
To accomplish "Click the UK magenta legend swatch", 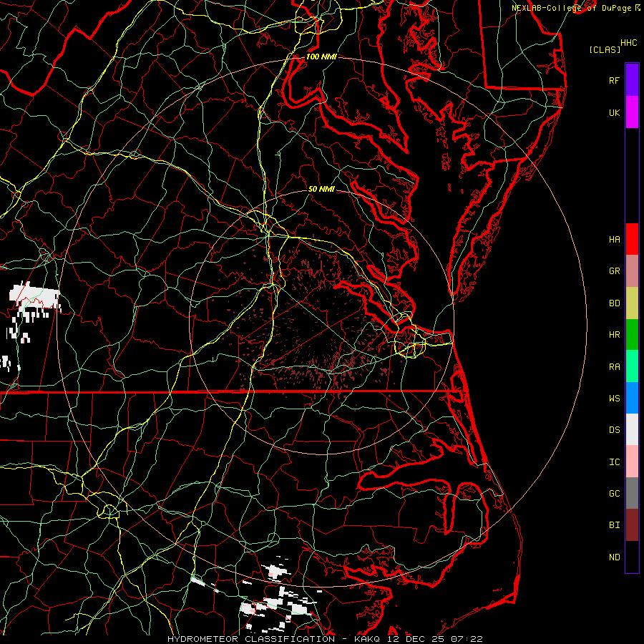I will click(x=632, y=112).
